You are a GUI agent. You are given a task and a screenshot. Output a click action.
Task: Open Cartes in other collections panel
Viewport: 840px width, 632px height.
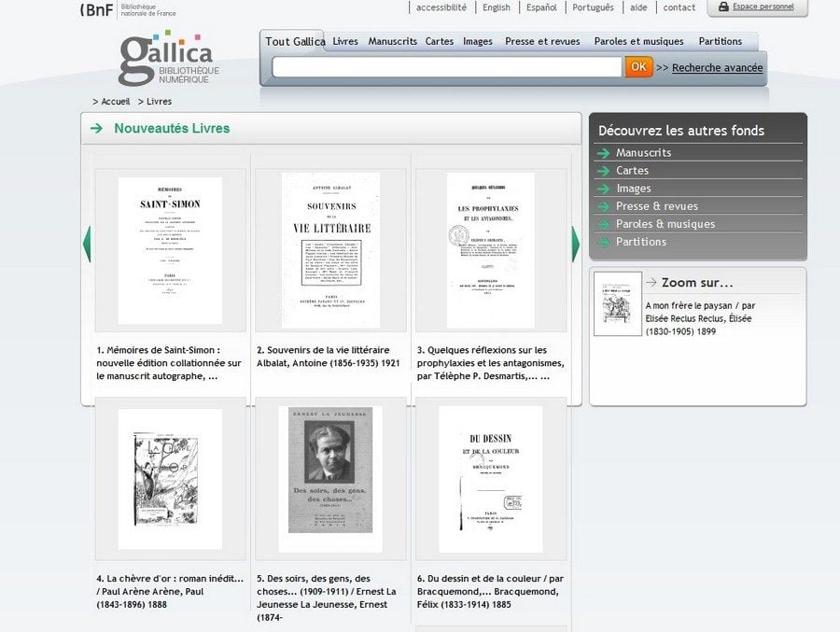(632, 171)
